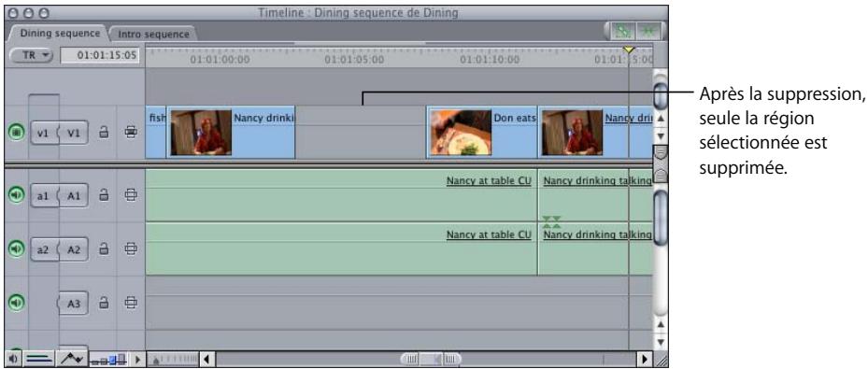Viewport: 868px width, 369px height.
Task: Toggle the Clip Overlays button
Action: click(x=71, y=359)
